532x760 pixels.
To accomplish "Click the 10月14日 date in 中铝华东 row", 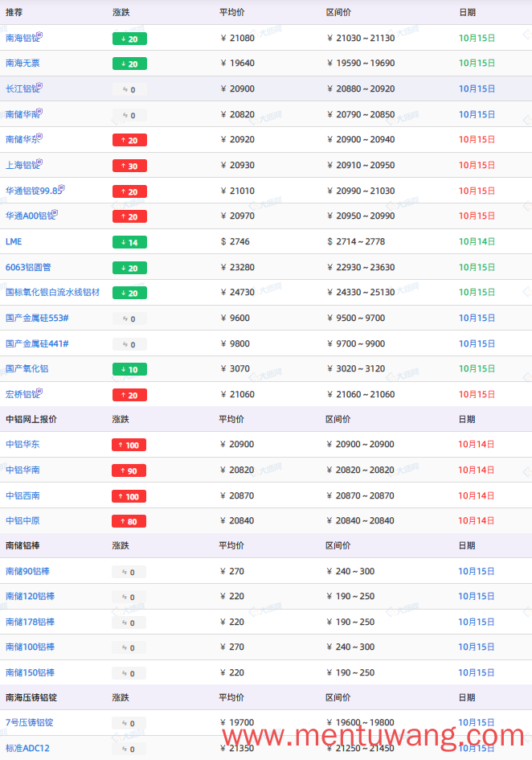I will (x=477, y=444).
